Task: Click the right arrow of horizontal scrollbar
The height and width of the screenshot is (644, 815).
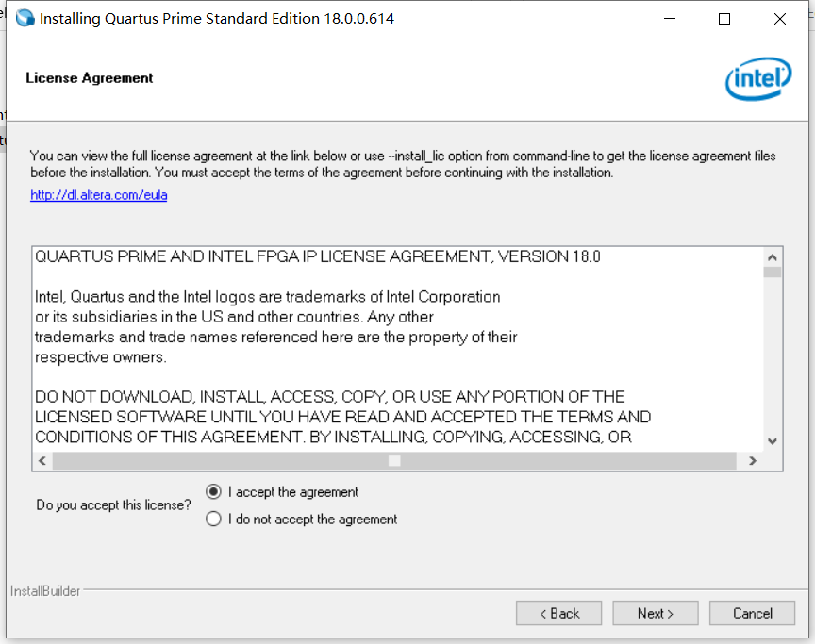Action: point(753,460)
